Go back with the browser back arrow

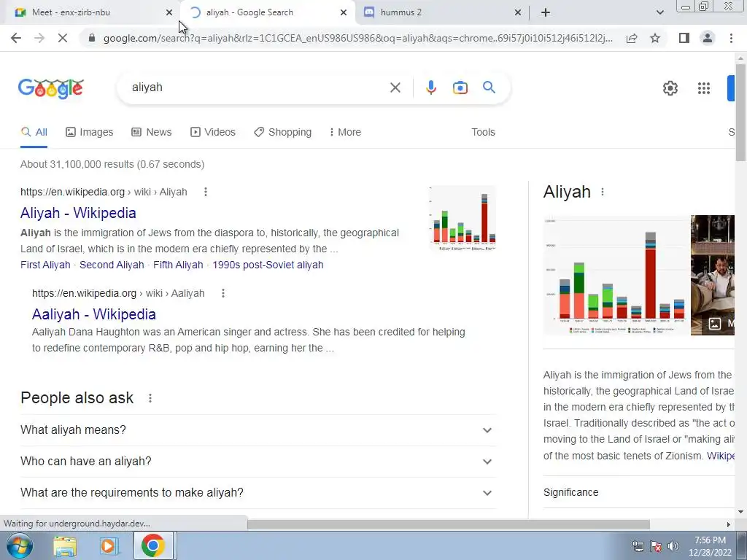16,38
